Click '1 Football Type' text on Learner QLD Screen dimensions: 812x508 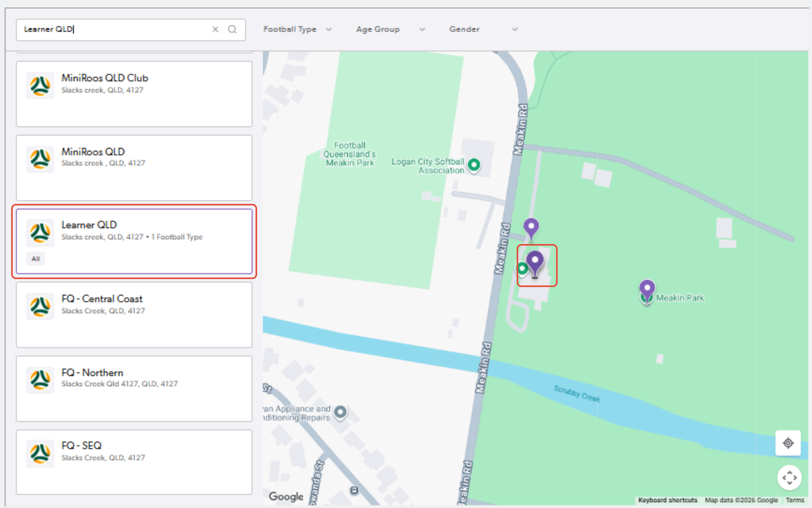coord(177,237)
